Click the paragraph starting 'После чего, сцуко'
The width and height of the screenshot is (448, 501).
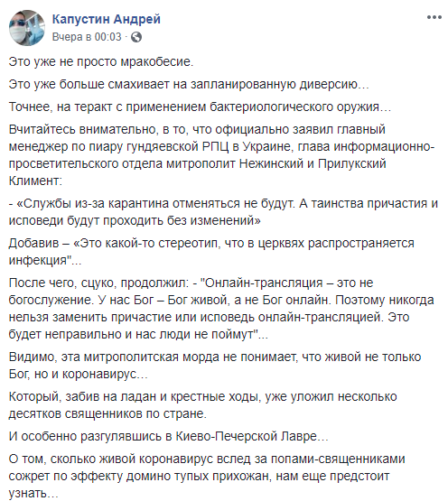pos(221,309)
